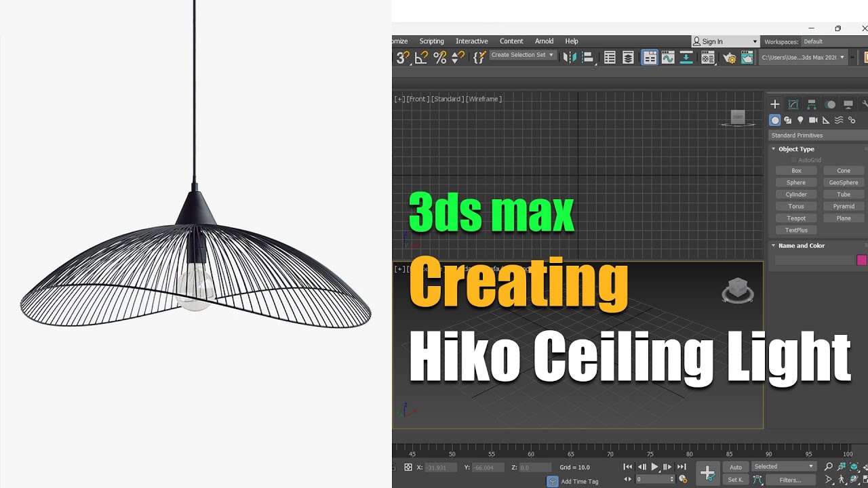Select the Space Warps category icon

tap(839, 120)
